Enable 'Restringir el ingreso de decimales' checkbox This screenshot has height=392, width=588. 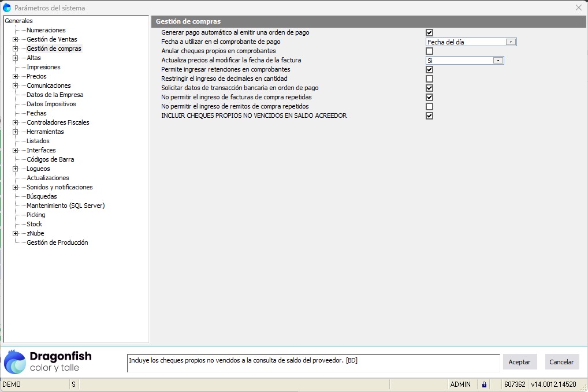429,79
